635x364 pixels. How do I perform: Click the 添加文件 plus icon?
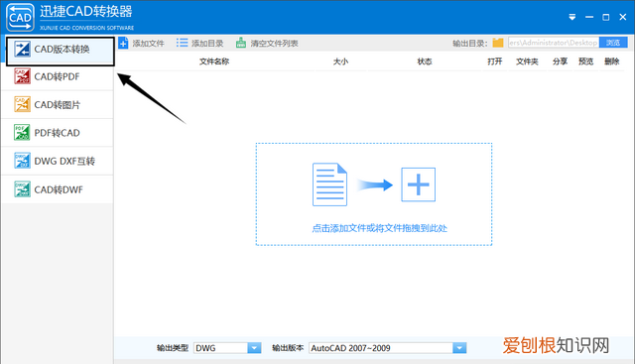point(123,43)
